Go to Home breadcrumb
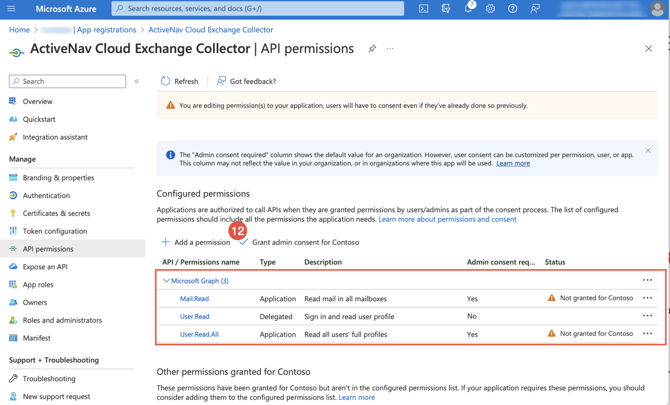This screenshot has height=405, width=670. 19,30
